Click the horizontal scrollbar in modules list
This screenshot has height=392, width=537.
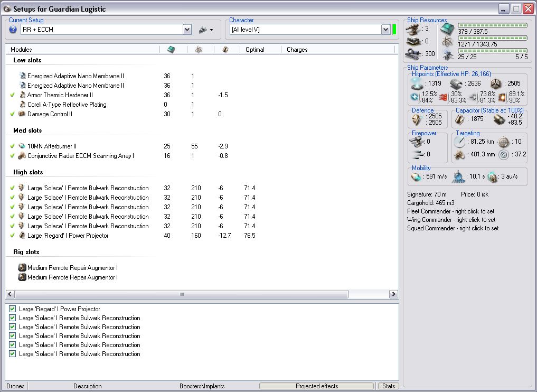(x=182, y=294)
